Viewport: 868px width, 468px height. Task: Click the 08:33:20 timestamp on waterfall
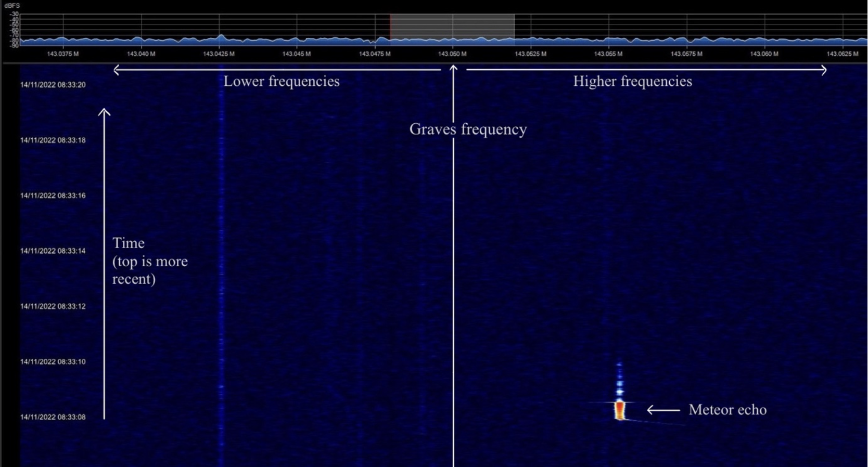[53, 85]
